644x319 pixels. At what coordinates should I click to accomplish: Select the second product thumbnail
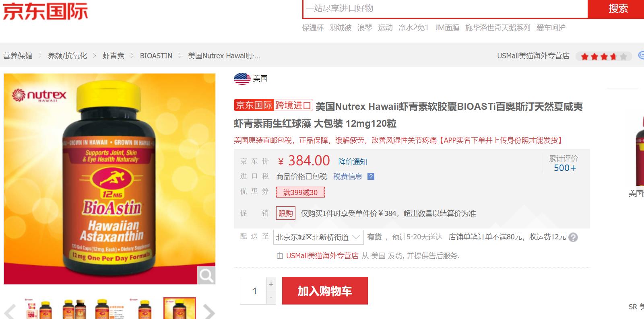tap(74, 309)
